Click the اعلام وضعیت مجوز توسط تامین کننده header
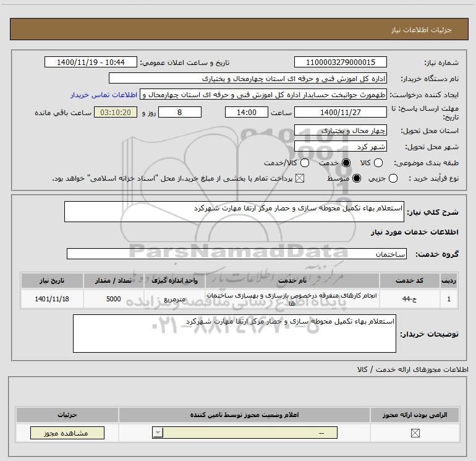 (x=244, y=415)
